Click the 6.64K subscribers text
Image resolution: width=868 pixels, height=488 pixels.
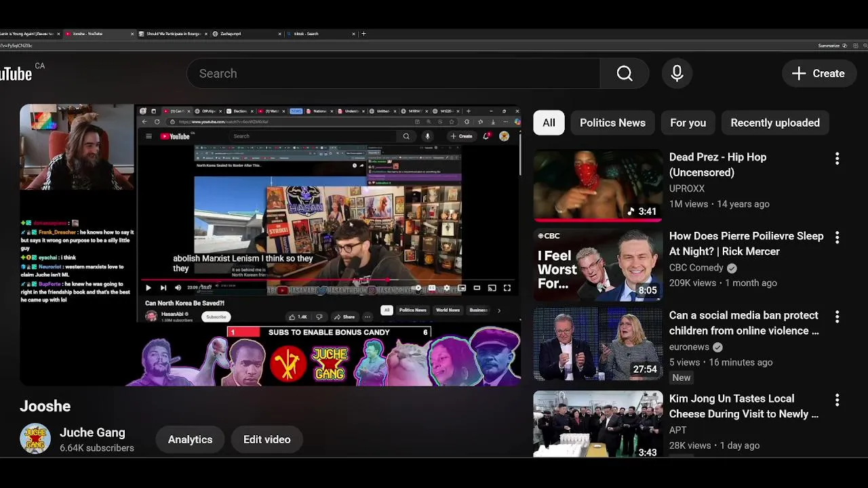97,448
